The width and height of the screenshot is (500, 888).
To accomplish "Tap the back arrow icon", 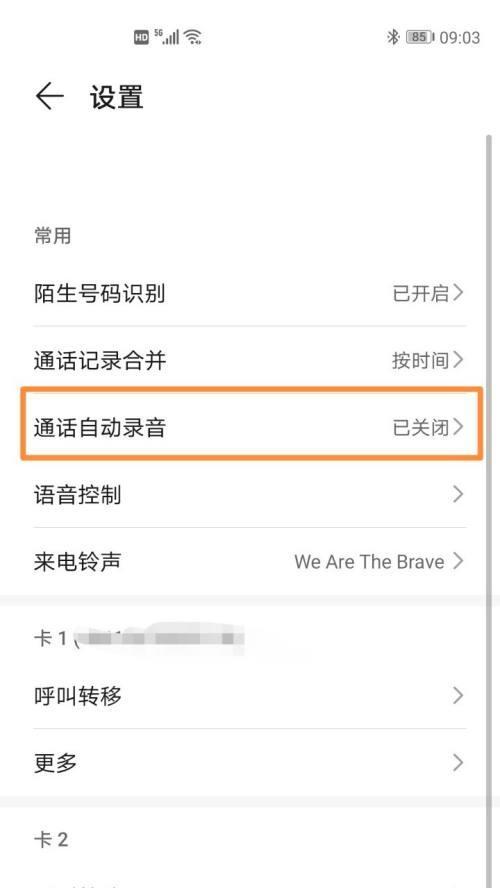I will 49,96.
